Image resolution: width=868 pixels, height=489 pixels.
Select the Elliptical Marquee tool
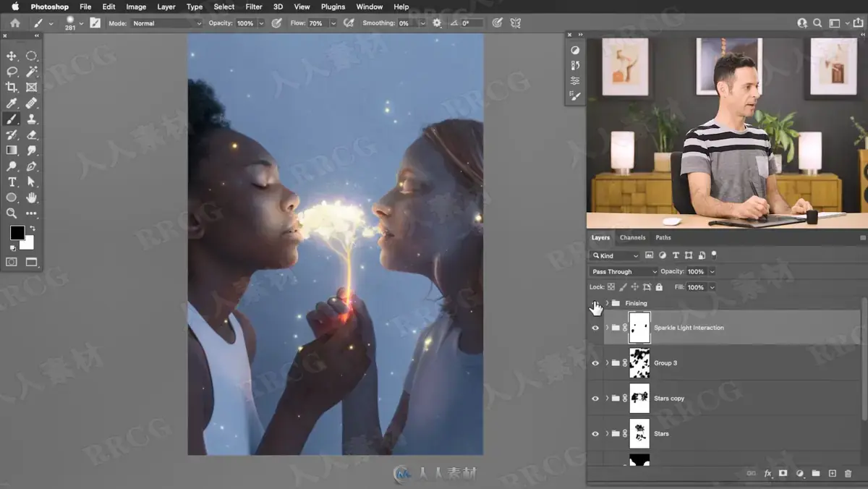coord(31,56)
